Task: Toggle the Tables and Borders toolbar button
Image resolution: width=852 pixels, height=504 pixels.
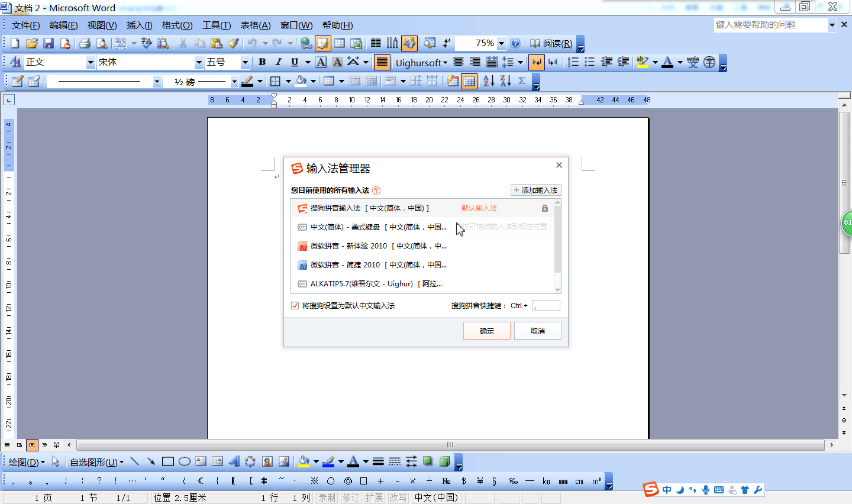Action: (x=322, y=43)
